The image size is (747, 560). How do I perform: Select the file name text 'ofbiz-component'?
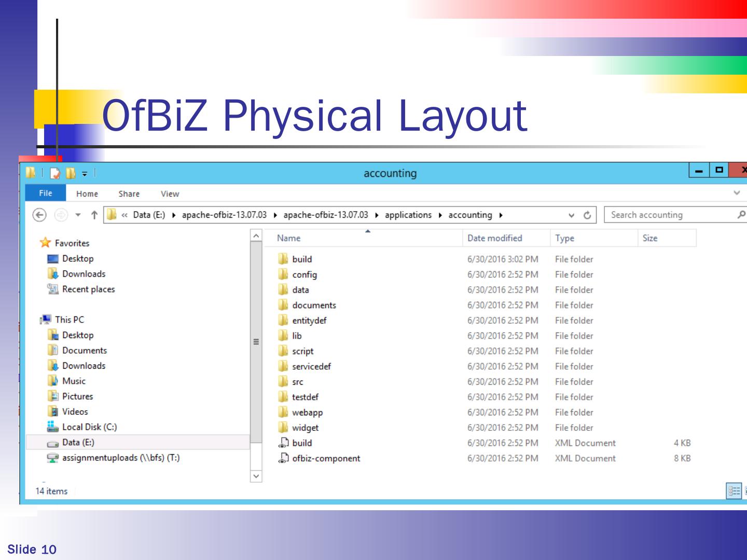point(326,458)
